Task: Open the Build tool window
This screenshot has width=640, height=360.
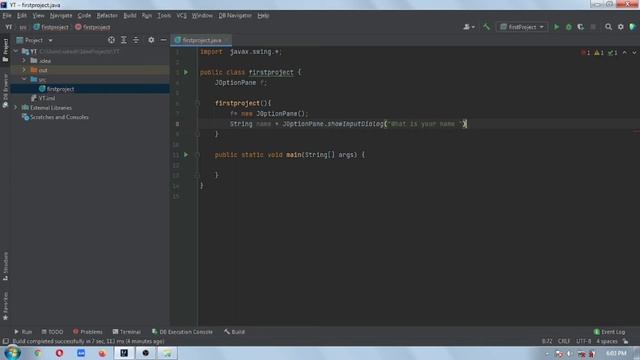Action: tap(234, 332)
